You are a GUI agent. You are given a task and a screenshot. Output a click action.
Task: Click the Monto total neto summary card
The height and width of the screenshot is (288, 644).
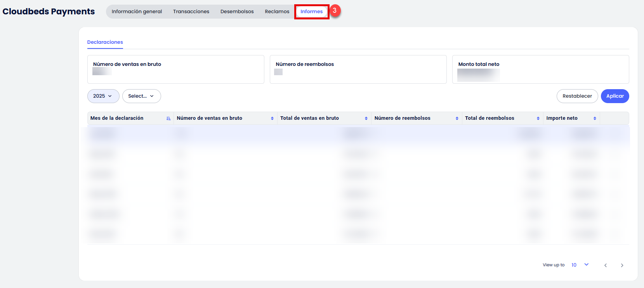pyautogui.click(x=540, y=69)
